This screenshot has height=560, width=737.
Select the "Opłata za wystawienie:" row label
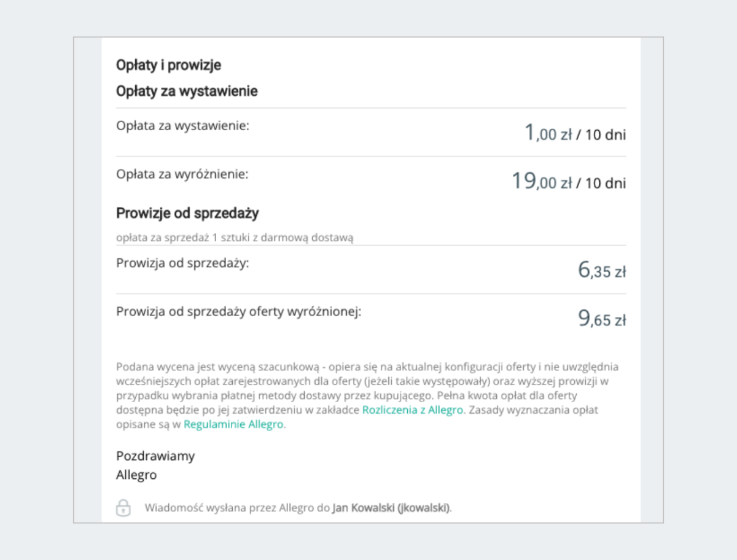point(182,125)
